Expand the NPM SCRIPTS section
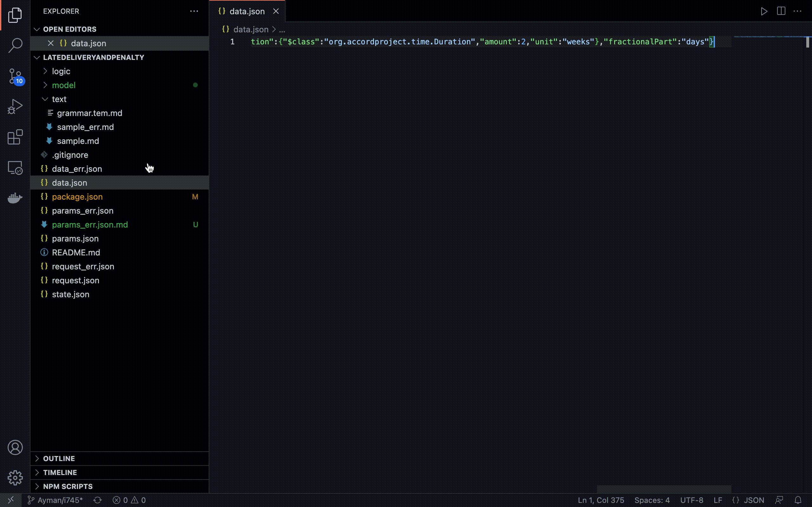 (68, 486)
